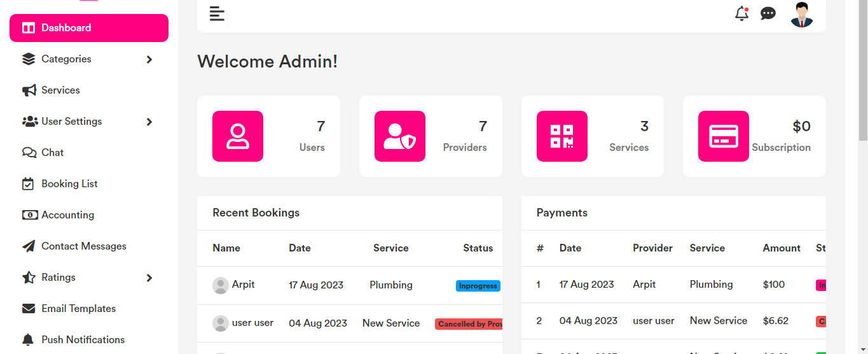
Task: Click the Subscription credit card icon
Action: click(724, 136)
